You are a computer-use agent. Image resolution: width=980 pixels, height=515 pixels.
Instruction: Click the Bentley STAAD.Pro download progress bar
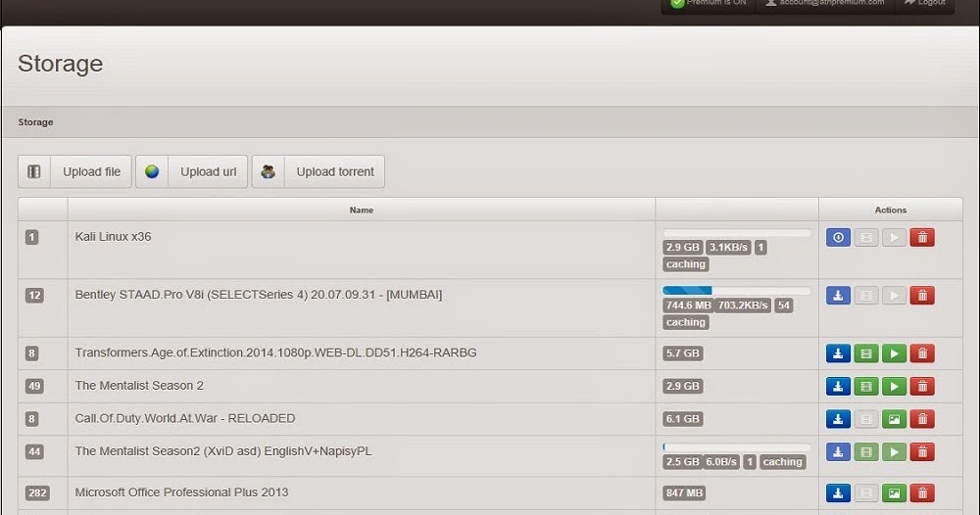point(737,291)
